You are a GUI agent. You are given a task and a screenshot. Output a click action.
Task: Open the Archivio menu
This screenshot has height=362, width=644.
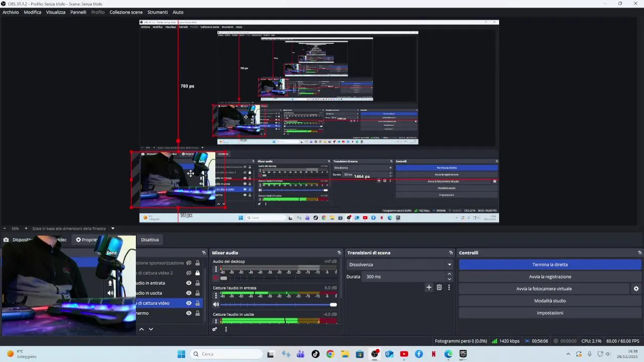coord(11,12)
